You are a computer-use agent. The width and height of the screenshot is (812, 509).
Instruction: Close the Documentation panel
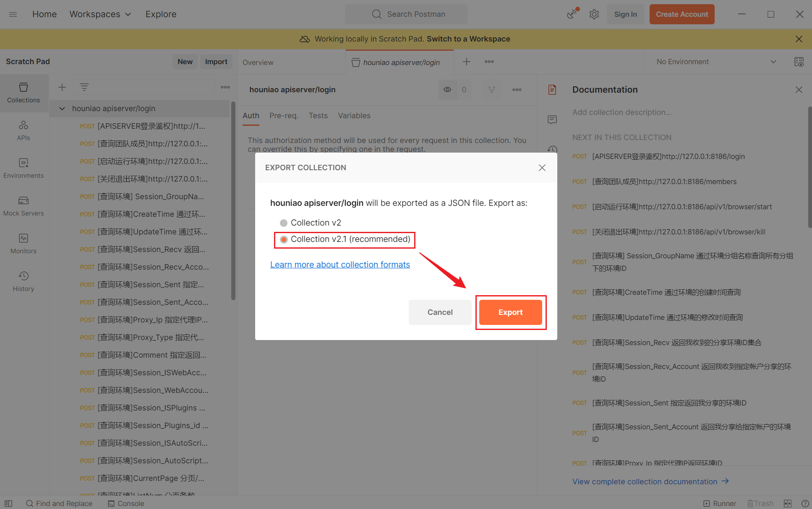tap(799, 90)
